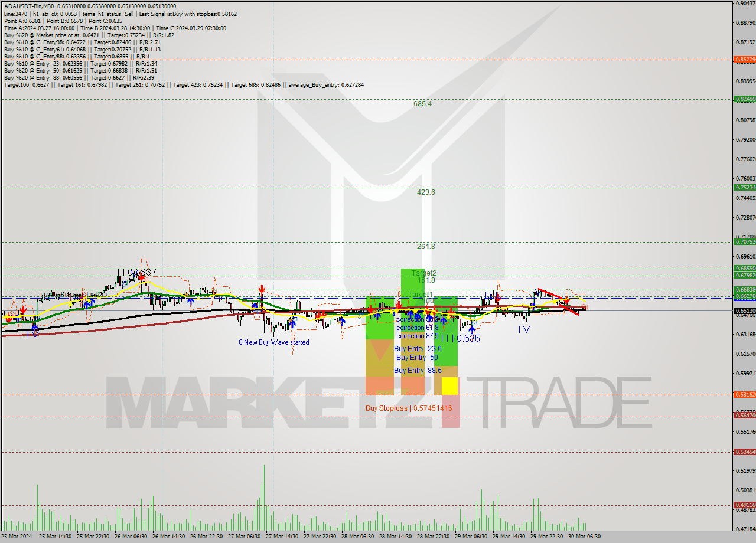The image size is (756, 543).
Task: Click the 'Buy %10 @ C_Entry88' line
Action: pos(76,56)
